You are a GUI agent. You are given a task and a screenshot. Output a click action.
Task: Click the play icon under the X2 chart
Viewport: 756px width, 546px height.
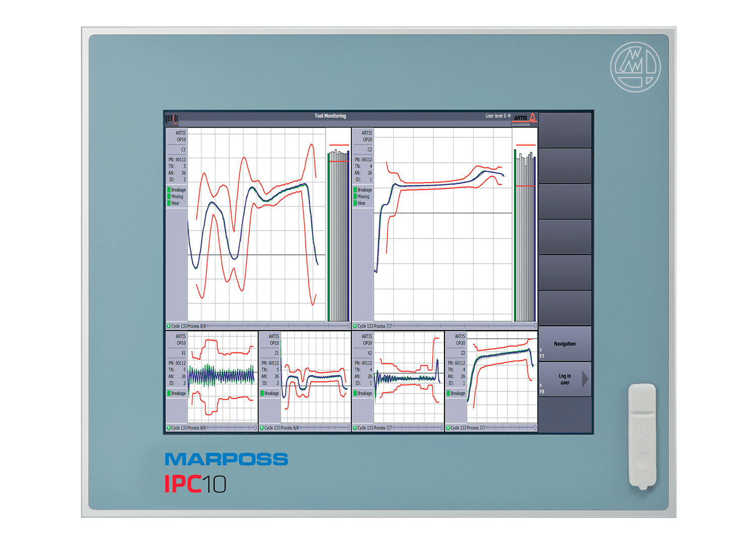[x=355, y=428]
